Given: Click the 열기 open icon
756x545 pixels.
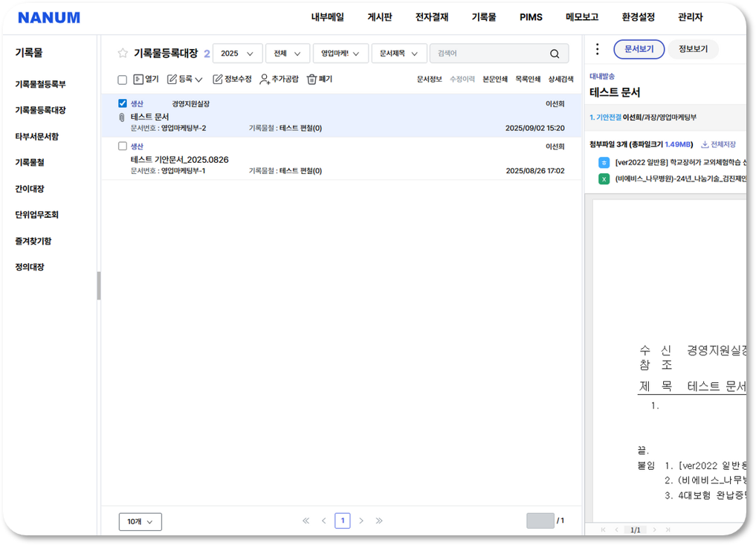Looking at the screenshot, I should 138,80.
